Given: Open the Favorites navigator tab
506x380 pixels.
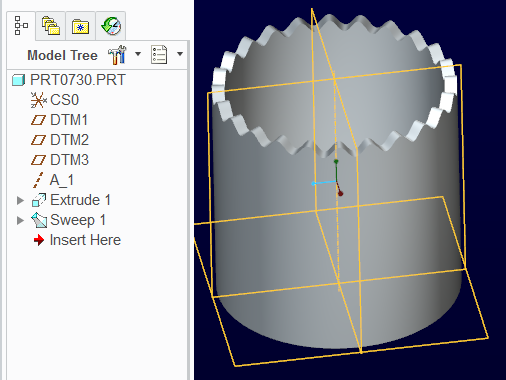Looking at the screenshot, I should point(80,26).
